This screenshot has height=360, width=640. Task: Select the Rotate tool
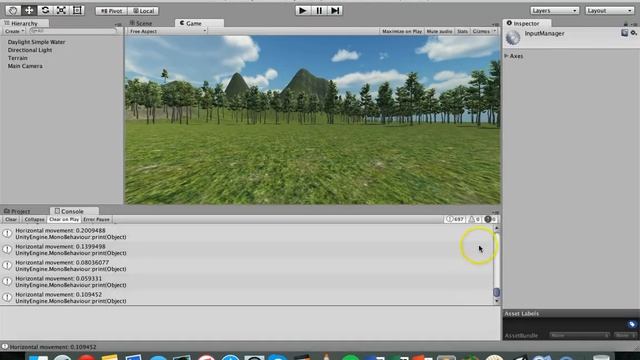point(45,10)
